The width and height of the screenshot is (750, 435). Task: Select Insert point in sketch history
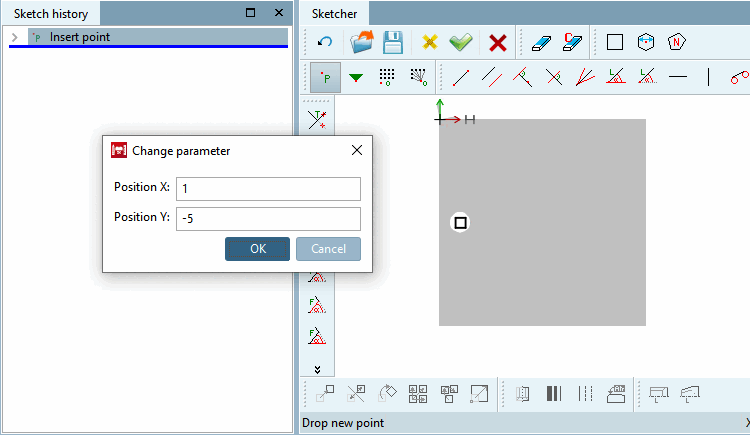coord(158,37)
